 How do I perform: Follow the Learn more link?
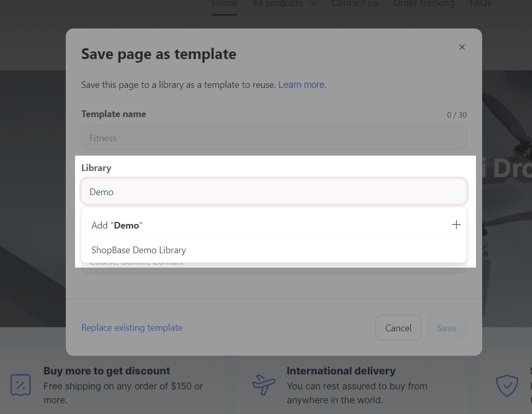pyautogui.click(x=302, y=85)
